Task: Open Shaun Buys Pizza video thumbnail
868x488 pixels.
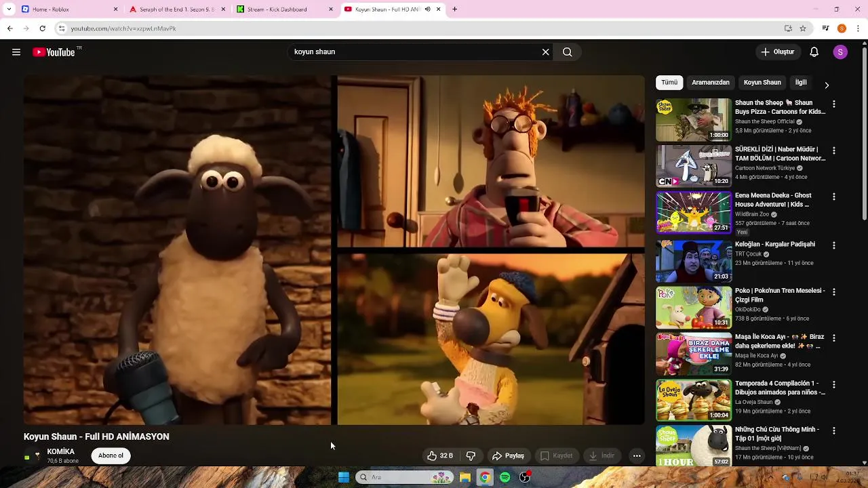Action: click(694, 120)
